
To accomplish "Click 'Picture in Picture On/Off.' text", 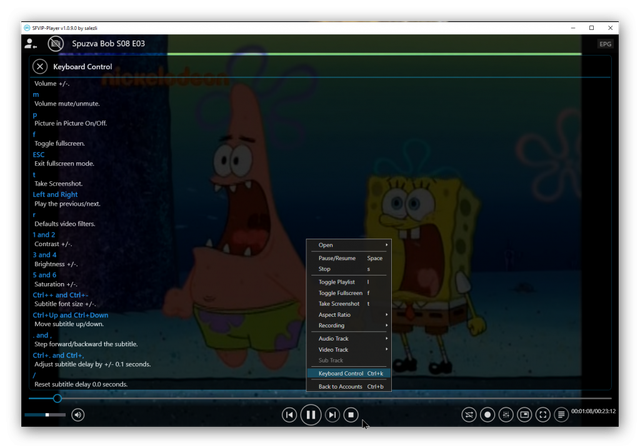I will (x=71, y=123).
